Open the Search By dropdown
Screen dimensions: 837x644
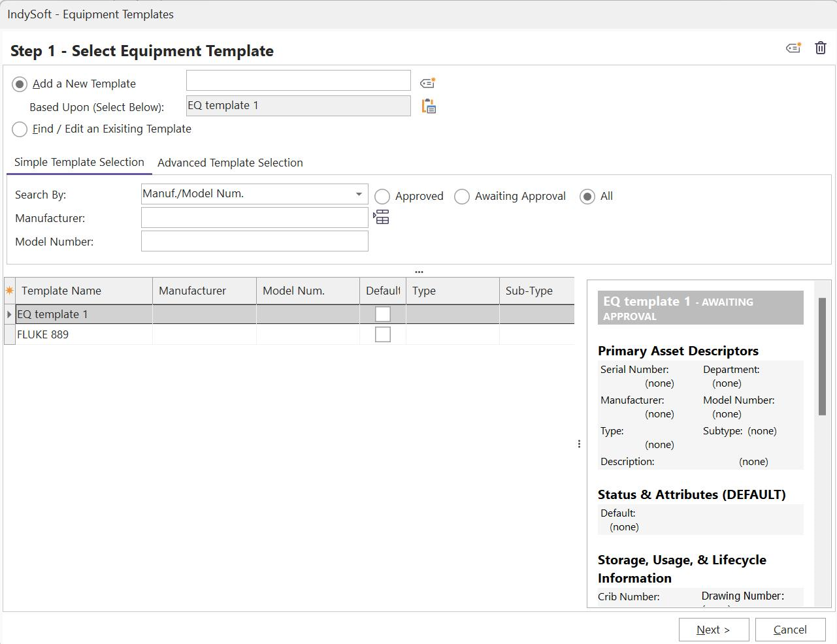359,194
